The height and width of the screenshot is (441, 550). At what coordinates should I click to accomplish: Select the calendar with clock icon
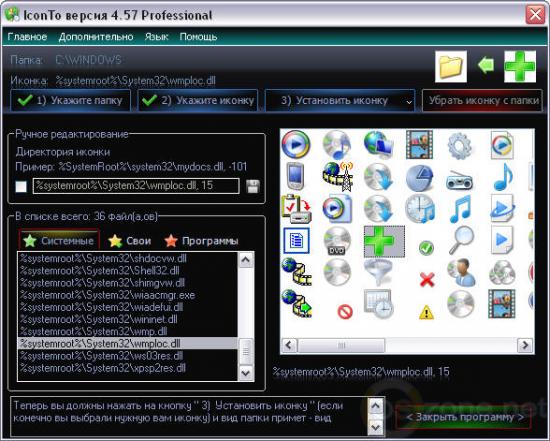click(378, 304)
